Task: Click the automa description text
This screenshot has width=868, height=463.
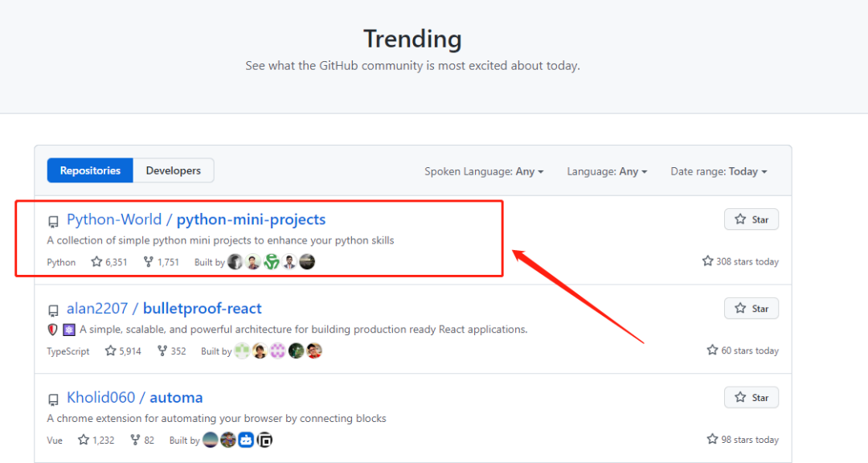Action: 216,418
